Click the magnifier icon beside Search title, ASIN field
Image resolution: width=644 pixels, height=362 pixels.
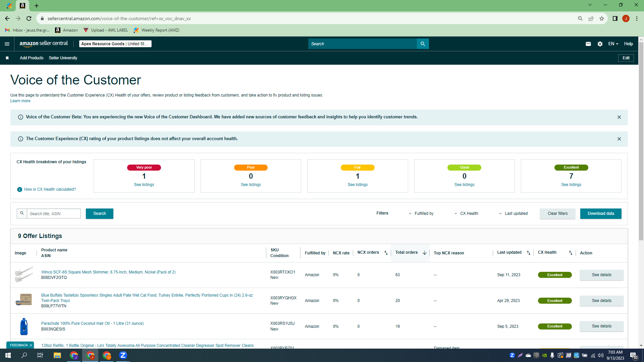click(22, 214)
